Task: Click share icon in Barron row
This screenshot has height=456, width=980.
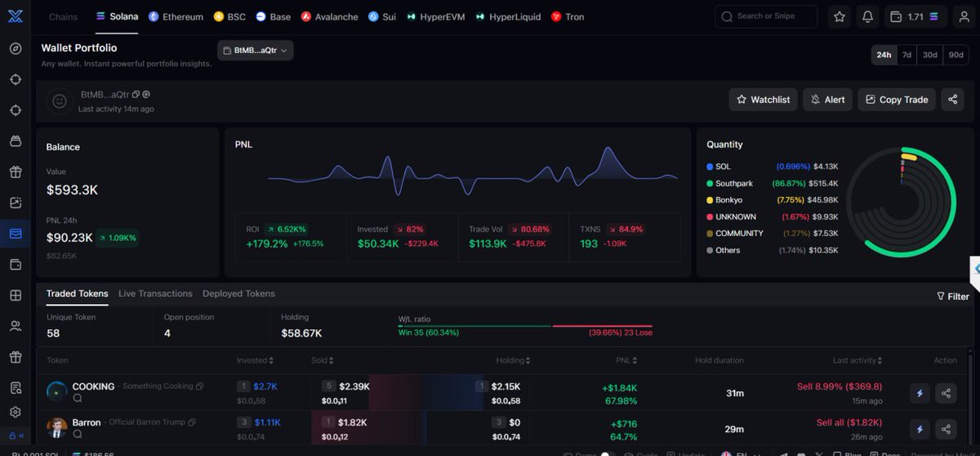Action: (946, 429)
